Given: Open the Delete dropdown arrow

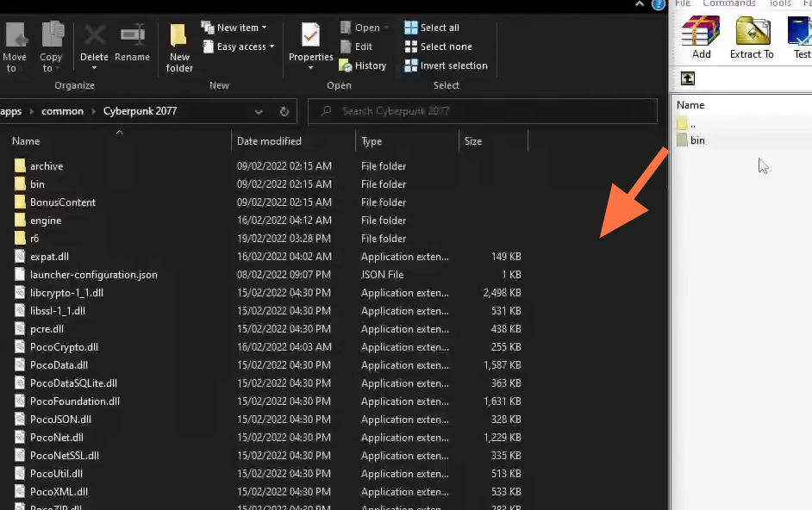Looking at the screenshot, I should [x=94, y=68].
